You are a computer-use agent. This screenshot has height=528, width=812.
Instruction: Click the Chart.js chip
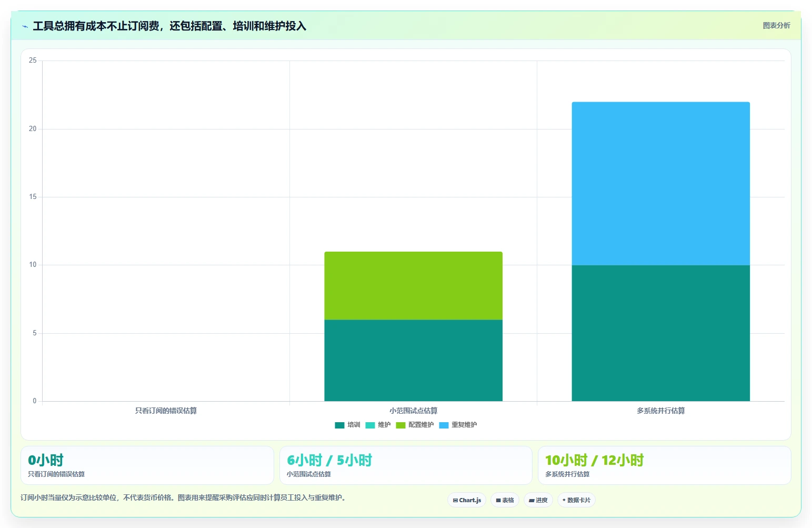467,500
